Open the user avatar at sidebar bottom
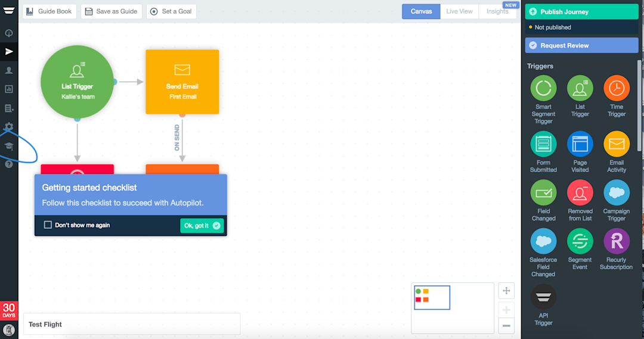644x339 pixels. [x=8, y=329]
